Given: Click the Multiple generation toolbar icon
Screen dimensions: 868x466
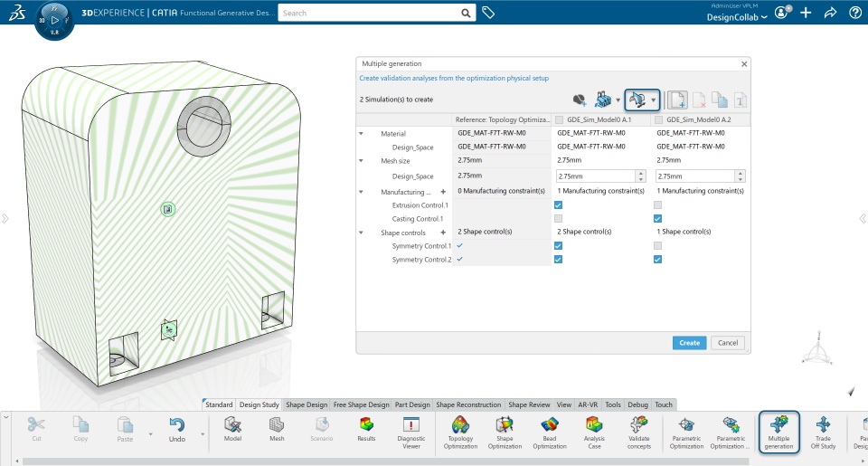Looking at the screenshot, I should [x=778, y=433].
